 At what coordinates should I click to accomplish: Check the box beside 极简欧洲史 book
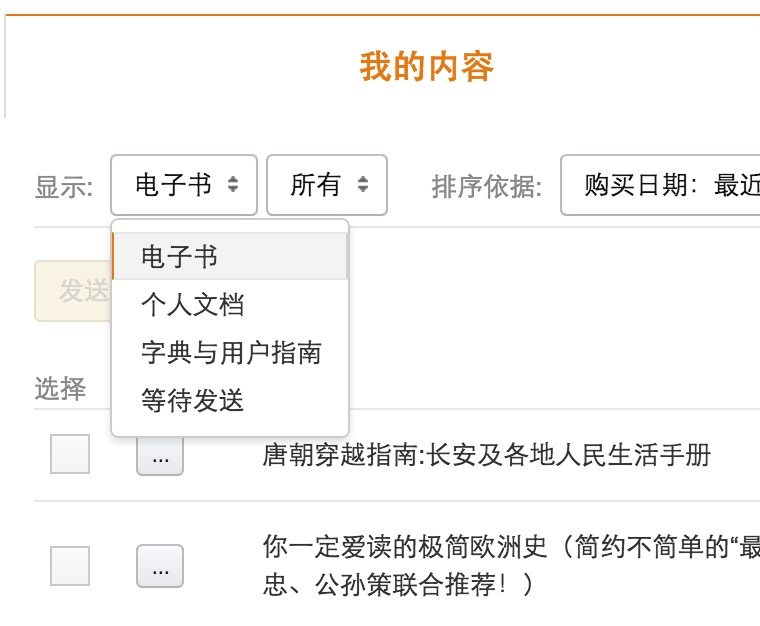pyautogui.click(x=70, y=566)
